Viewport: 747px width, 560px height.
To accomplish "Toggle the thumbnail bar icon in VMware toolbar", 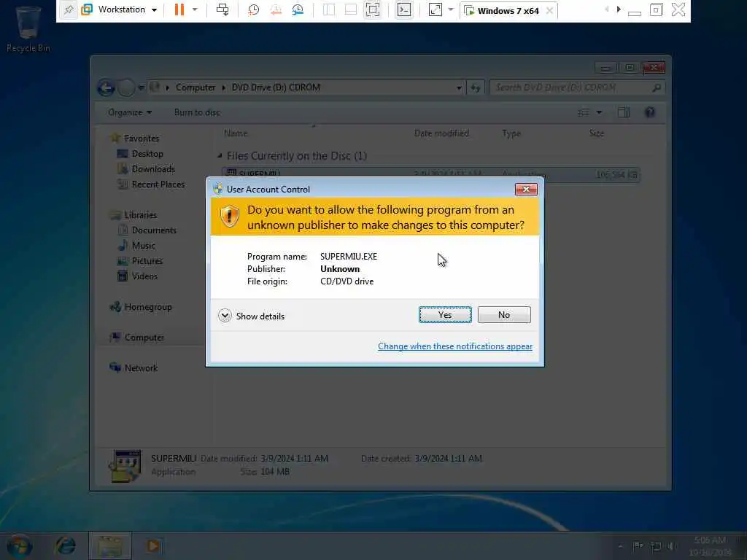I will tap(351, 10).
